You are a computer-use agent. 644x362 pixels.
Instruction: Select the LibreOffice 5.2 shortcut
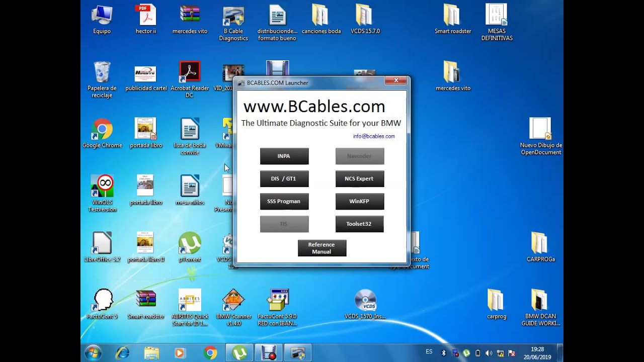click(102, 248)
